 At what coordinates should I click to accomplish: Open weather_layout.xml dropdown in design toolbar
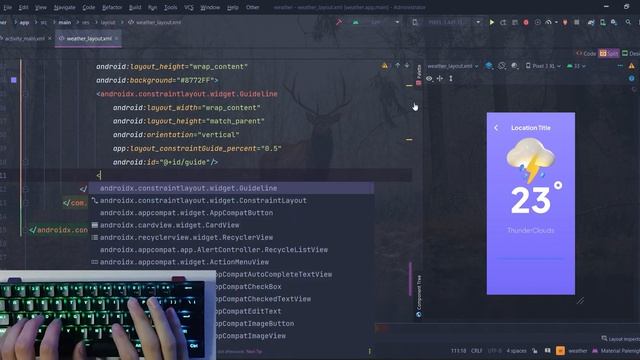pyautogui.click(x=453, y=66)
